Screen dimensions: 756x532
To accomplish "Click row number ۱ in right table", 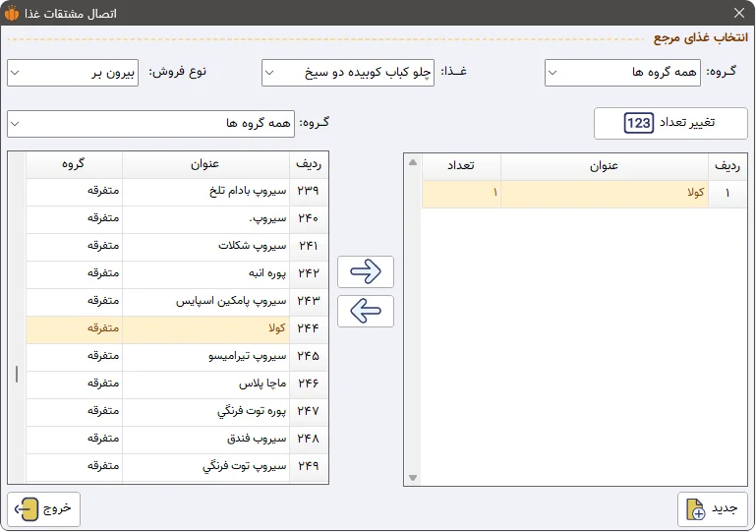I will pos(727,194).
